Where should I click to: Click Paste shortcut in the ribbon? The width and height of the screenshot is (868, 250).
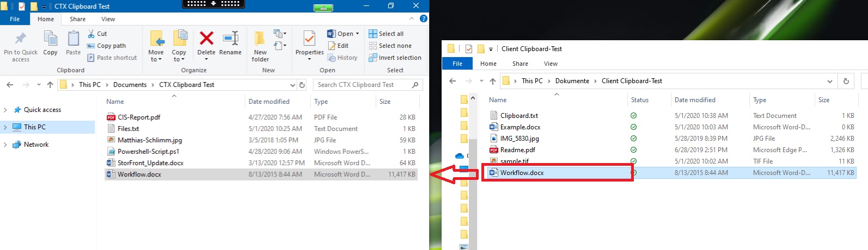(x=112, y=58)
